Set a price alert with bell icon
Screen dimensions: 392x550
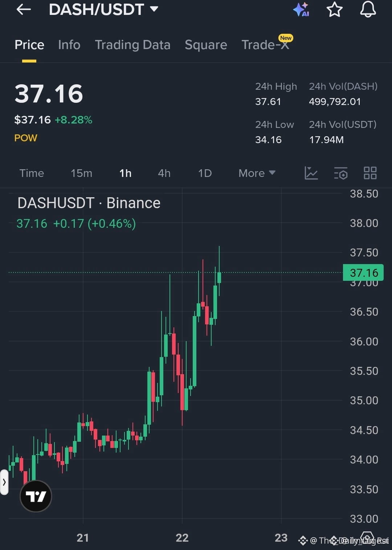(368, 9)
